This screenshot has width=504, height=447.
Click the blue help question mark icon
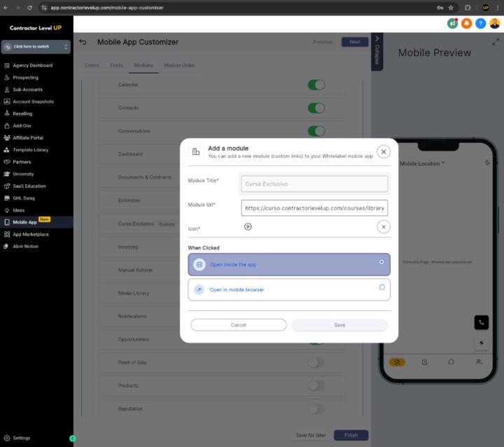480,23
